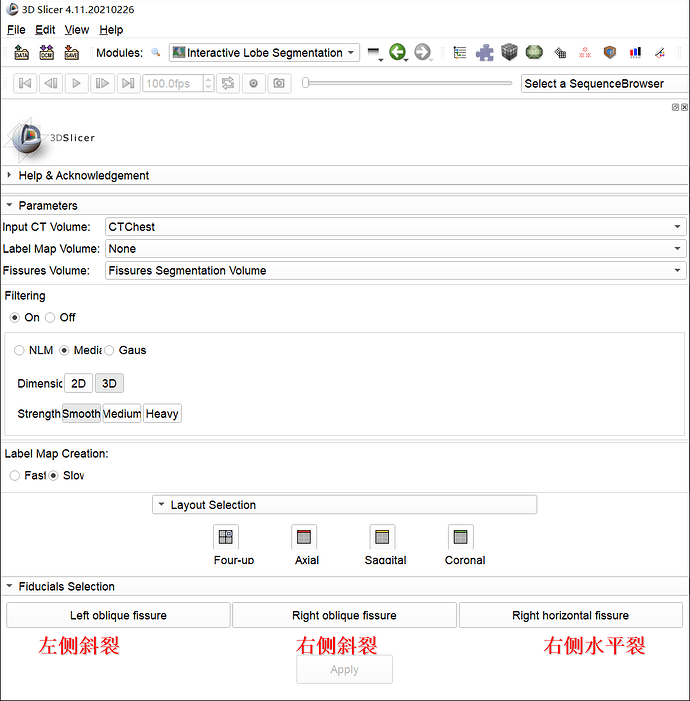Image resolution: width=690 pixels, height=701 pixels.
Task: Select the Coronal layout icon
Action: pyautogui.click(x=460, y=537)
